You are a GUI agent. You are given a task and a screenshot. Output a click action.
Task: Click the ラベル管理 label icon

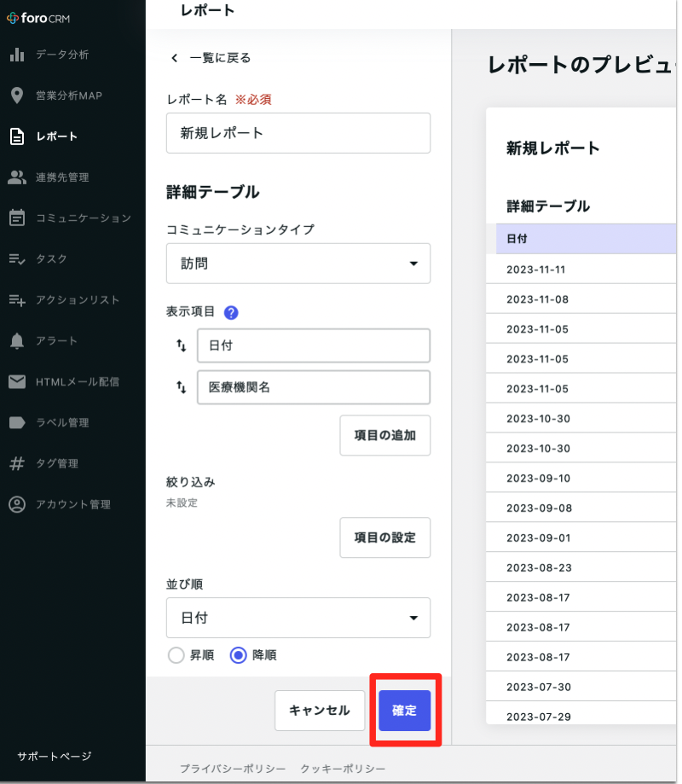pyautogui.click(x=17, y=422)
